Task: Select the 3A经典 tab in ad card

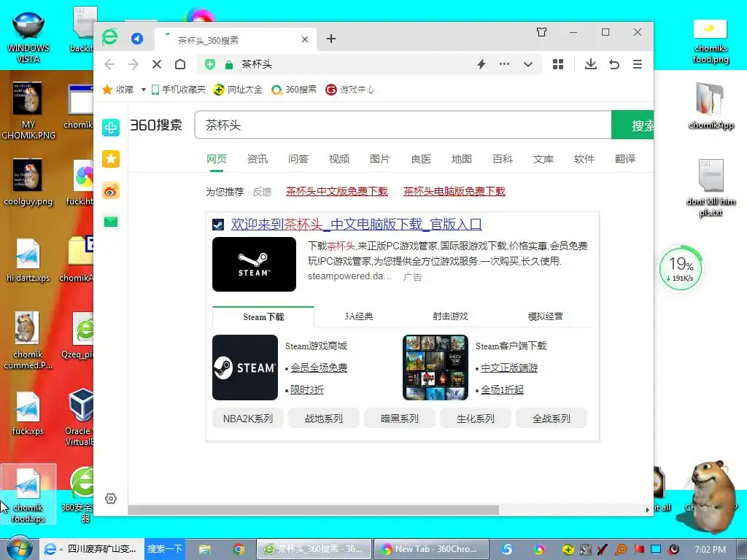Action: tap(359, 316)
